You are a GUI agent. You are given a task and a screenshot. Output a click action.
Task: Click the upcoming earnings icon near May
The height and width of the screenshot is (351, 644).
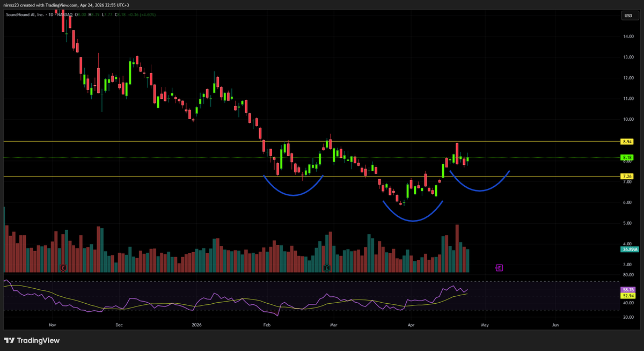(499, 267)
